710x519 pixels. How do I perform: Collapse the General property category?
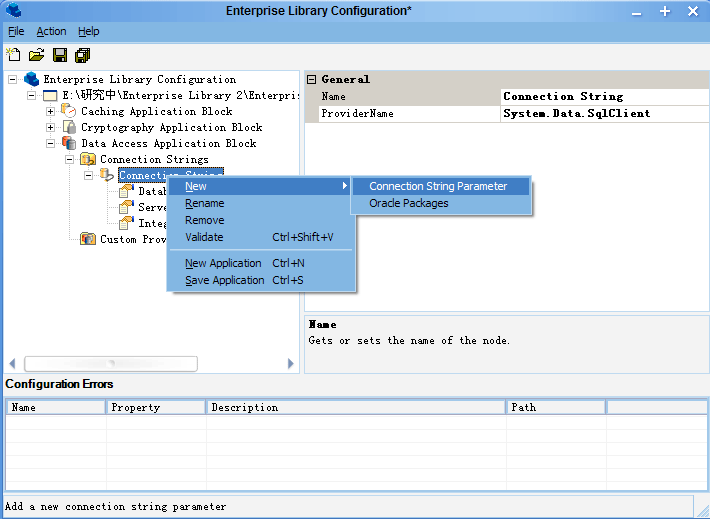(x=311, y=80)
